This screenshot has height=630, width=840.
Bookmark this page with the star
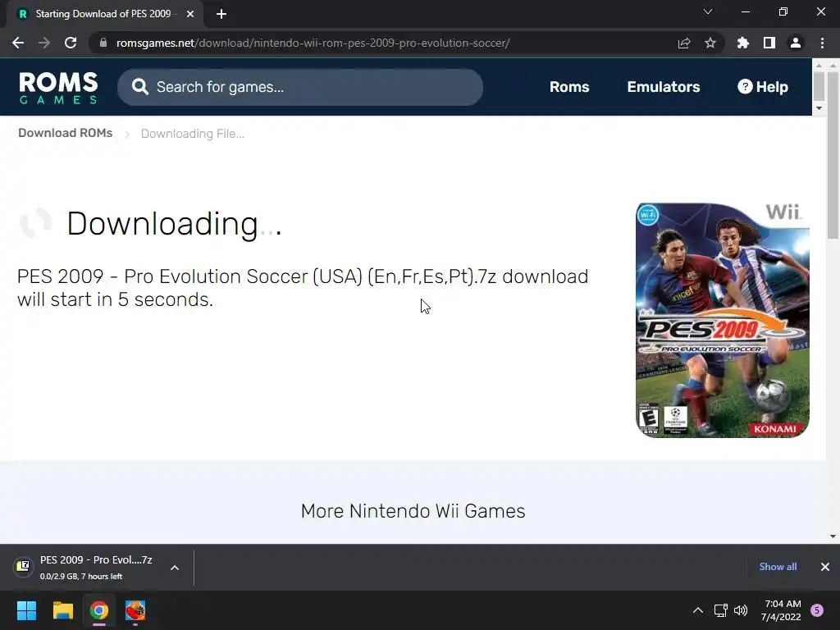[x=710, y=43]
